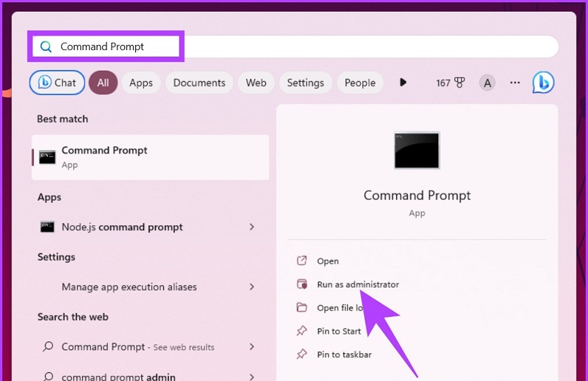Viewport: 588px width, 381px height.
Task: Select Pin to taskbar option
Action: pos(344,355)
